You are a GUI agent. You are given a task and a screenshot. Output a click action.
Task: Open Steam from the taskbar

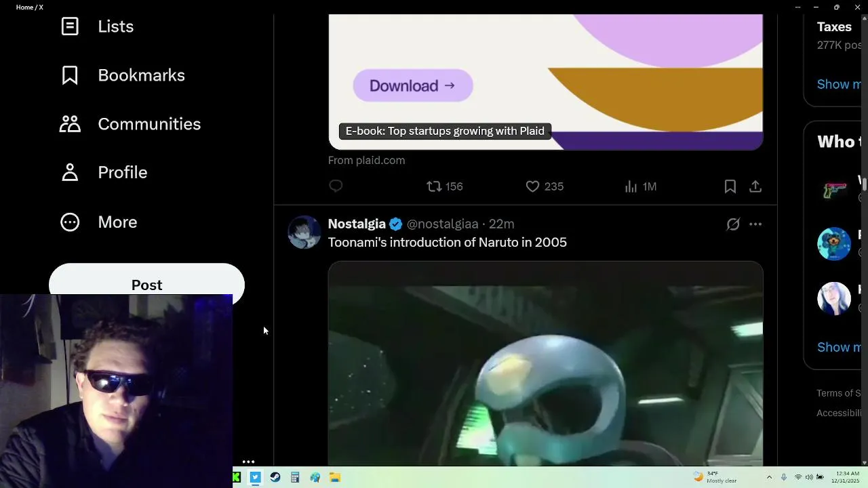275,478
